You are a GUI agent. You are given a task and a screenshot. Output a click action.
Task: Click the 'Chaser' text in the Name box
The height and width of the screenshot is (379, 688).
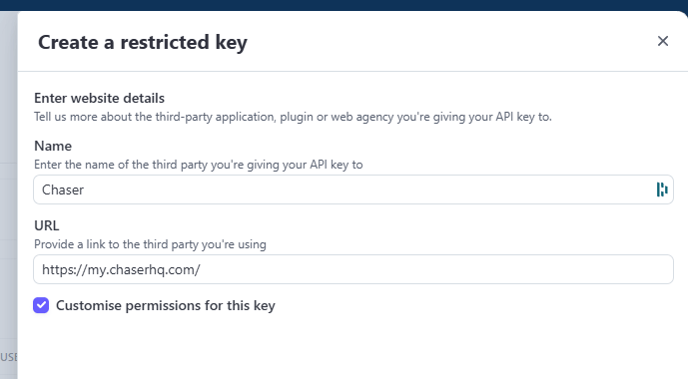[63, 190]
